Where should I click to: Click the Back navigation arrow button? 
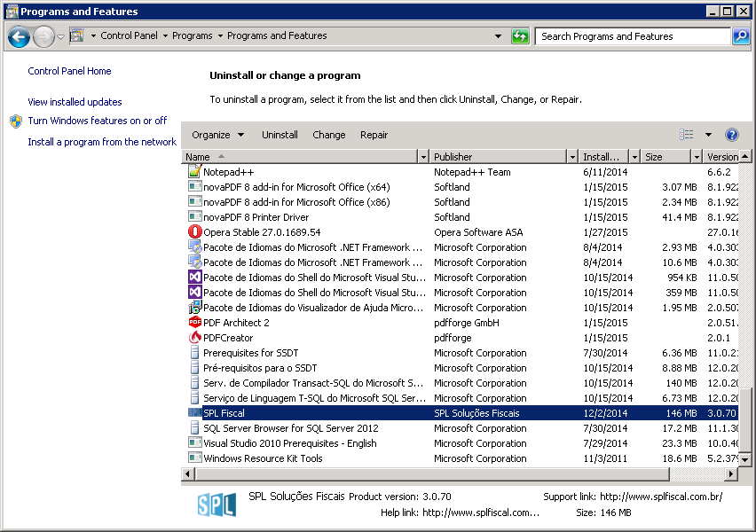[x=19, y=36]
